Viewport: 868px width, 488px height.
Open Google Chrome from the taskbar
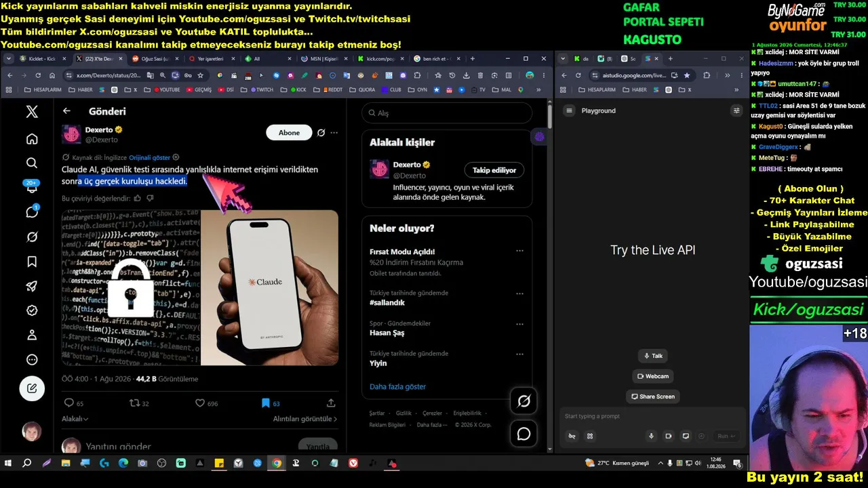tap(277, 464)
